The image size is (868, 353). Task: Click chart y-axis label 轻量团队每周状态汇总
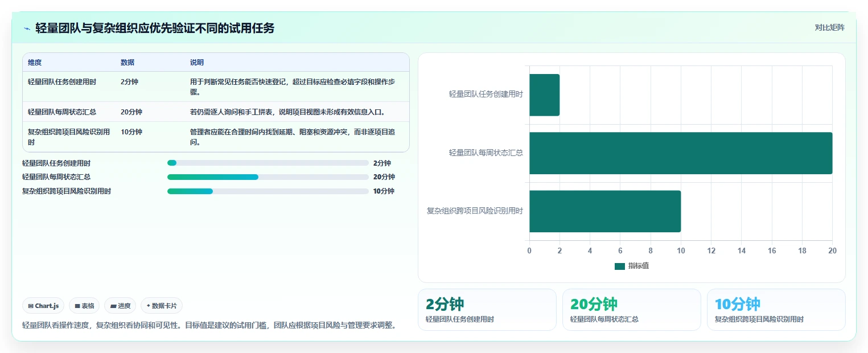coord(486,153)
